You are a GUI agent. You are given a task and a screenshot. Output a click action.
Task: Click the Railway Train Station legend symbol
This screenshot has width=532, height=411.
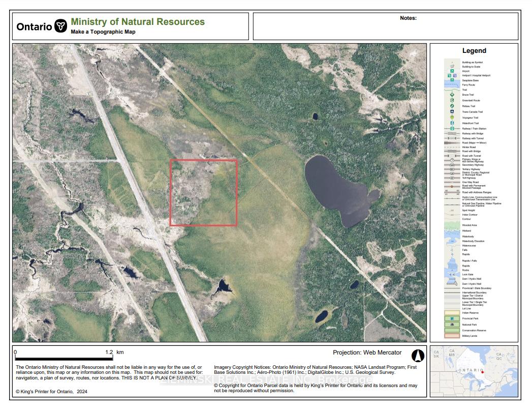[x=452, y=129]
